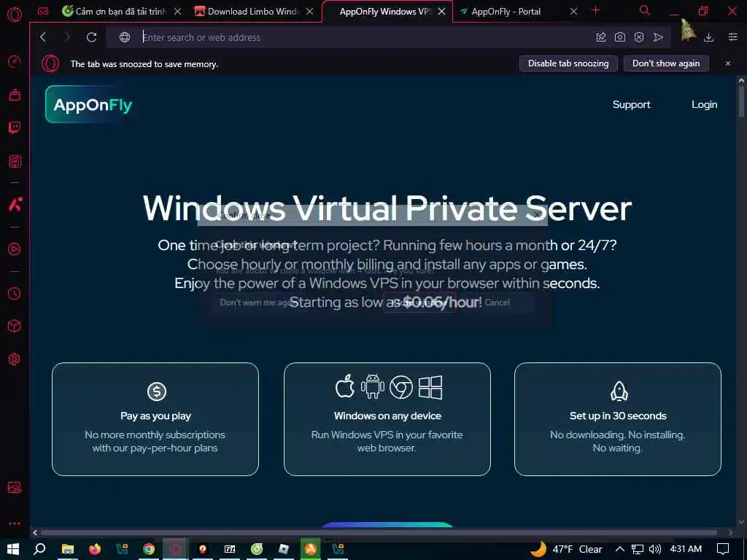
Task: Open History clock icon in the sidebar
Action: point(15,294)
